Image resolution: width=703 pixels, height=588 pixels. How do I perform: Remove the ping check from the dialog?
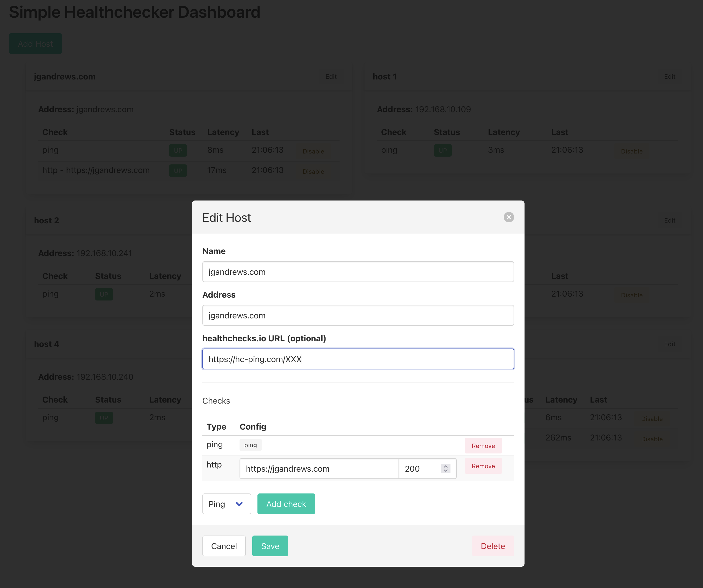tap(483, 446)
